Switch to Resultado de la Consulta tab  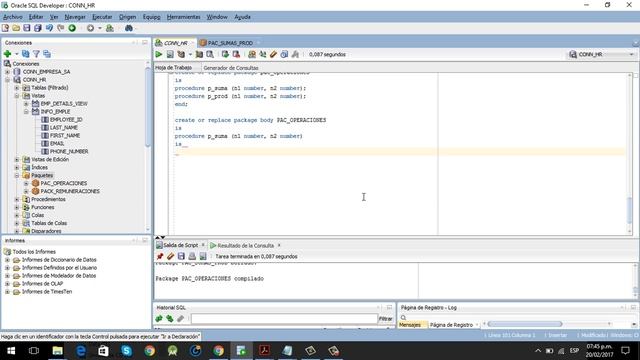pyautogui.click(x=245, y=245)
